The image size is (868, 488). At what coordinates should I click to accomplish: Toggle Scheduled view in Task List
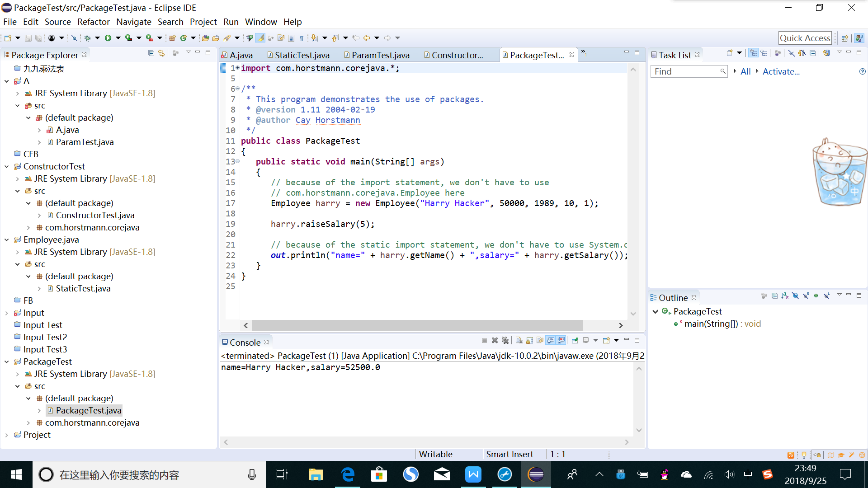coord(764,53)
